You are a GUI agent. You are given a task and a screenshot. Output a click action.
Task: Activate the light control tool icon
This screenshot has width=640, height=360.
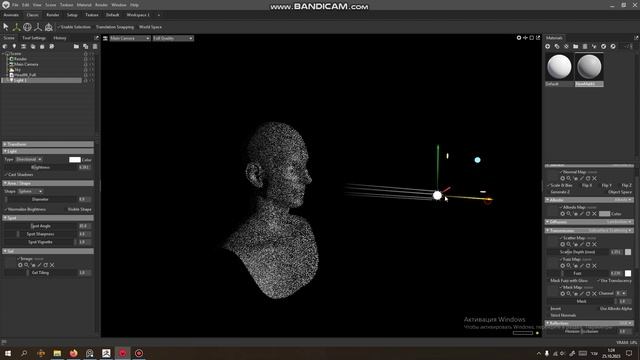coord(49,27)
